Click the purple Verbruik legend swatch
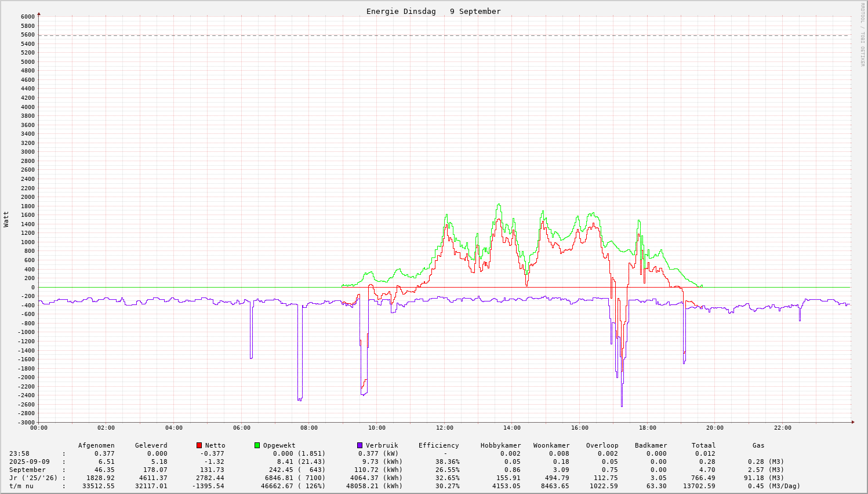This screenshot has height=494, width=868. pos(359,445)
